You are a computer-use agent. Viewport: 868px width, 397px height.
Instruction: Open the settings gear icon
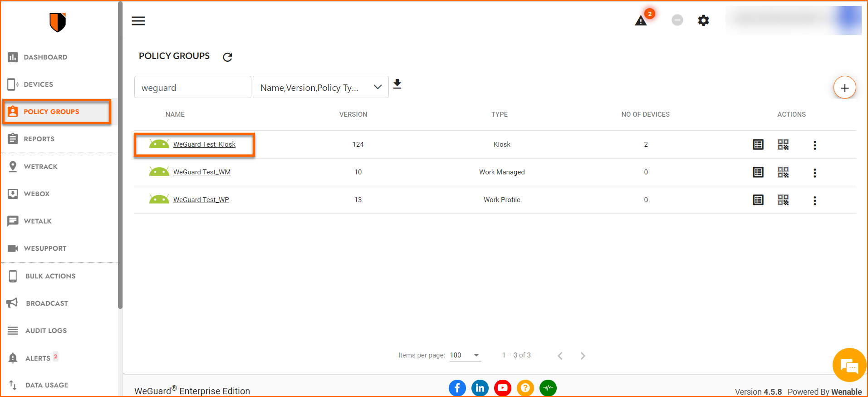(x=703, y=20)
